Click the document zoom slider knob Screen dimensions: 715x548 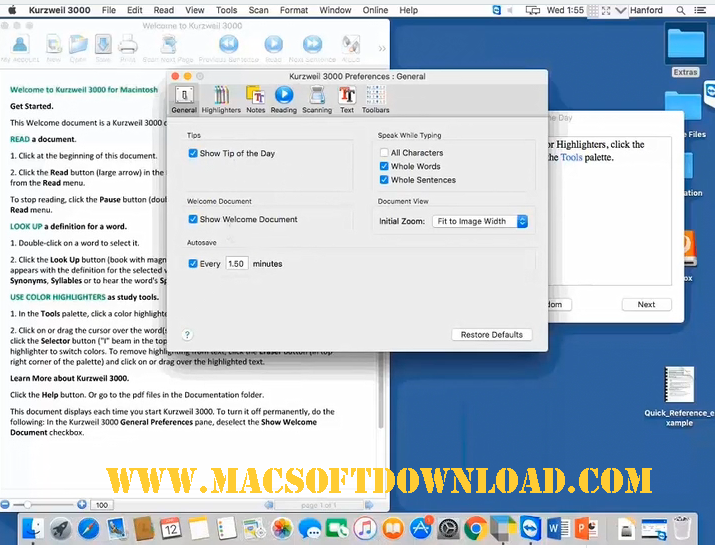click(x=28, y=505)
